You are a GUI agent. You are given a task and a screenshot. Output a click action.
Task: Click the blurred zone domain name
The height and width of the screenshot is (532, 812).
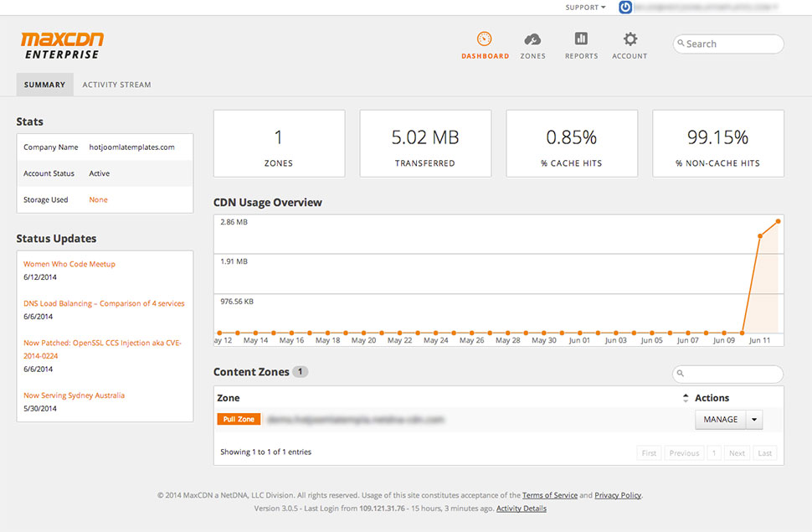(x=357, y=419)
